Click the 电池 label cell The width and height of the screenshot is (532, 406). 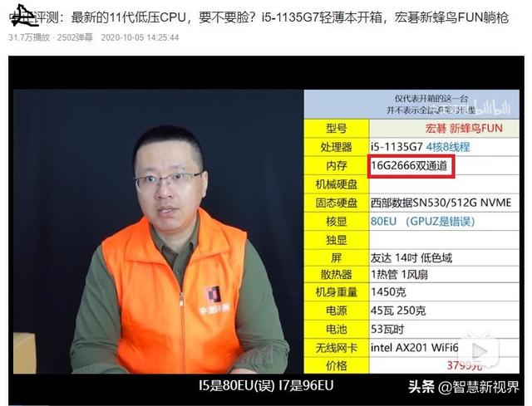(336, 329)
